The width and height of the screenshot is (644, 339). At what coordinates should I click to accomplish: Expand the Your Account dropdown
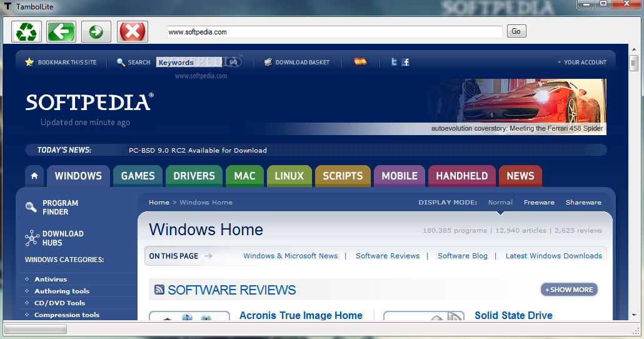tap(582, 63)
